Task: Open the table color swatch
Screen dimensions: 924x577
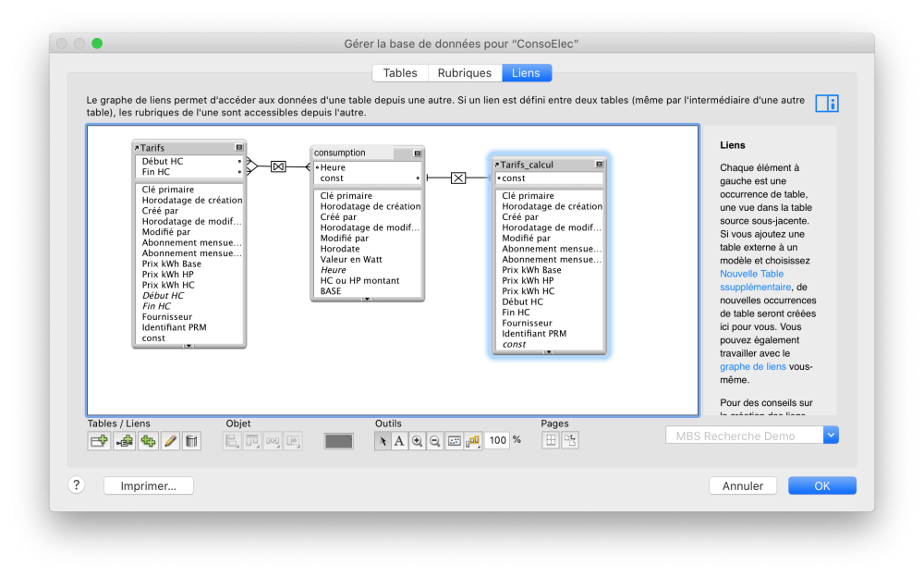Action: point(338,441)
